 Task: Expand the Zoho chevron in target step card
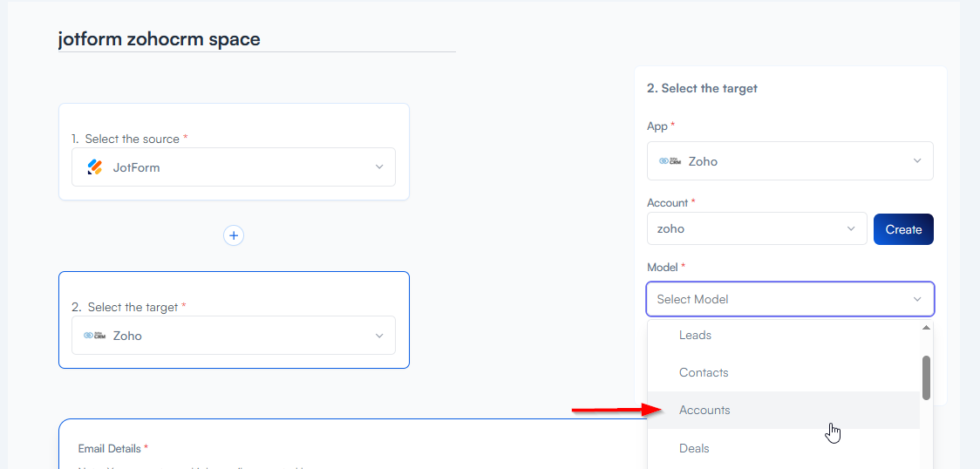[379, 336]
